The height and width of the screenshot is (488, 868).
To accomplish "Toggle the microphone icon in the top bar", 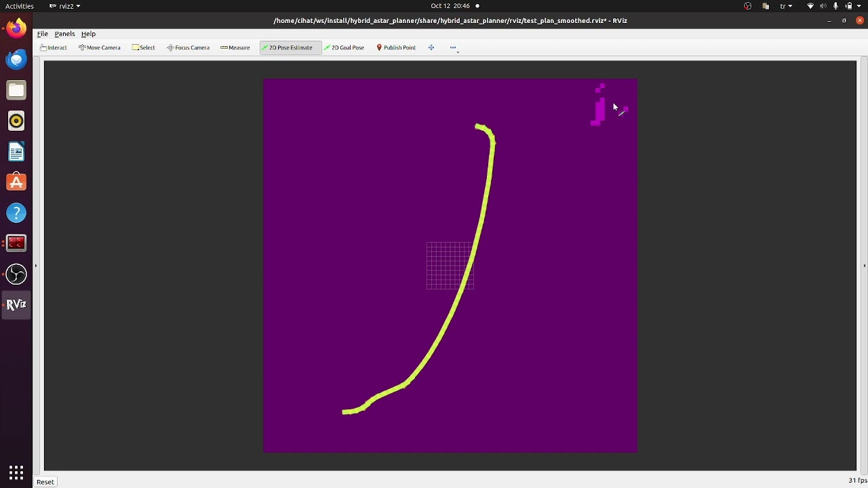I will click(835, 6).
